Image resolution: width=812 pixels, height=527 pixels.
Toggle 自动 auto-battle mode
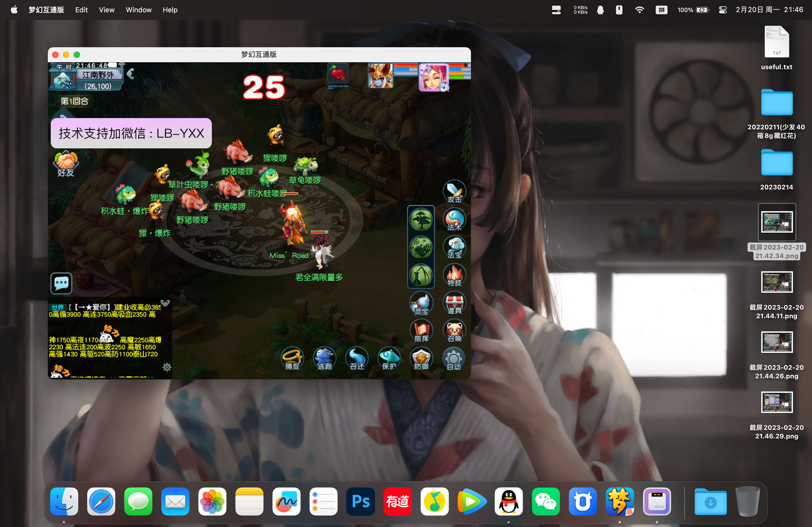pyautogui.click(x=454, y=358)
